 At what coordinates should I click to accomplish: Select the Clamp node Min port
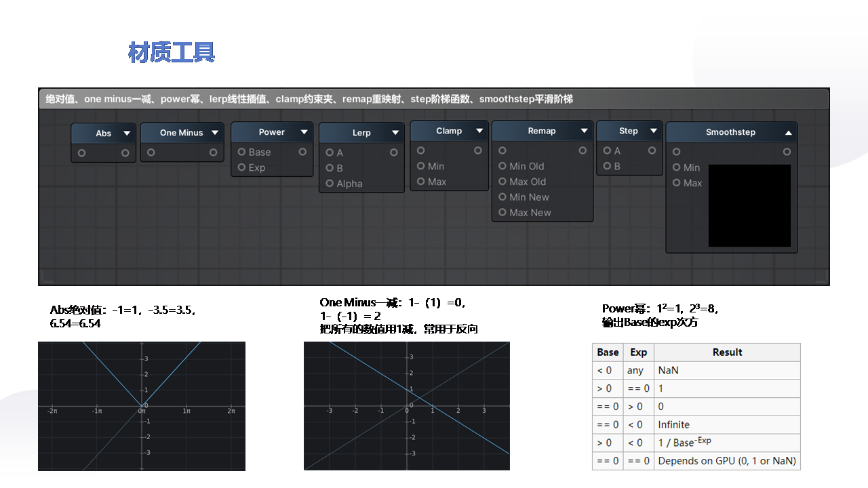(421, 166)
